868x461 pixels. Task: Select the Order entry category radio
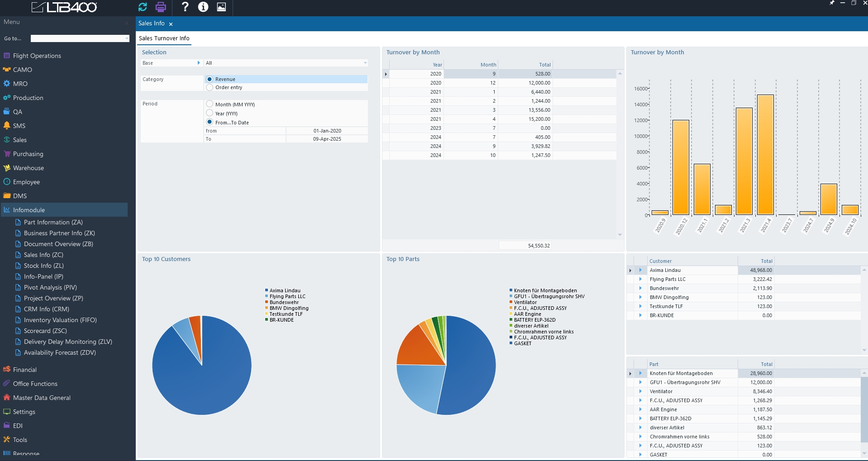coord(210,87)
